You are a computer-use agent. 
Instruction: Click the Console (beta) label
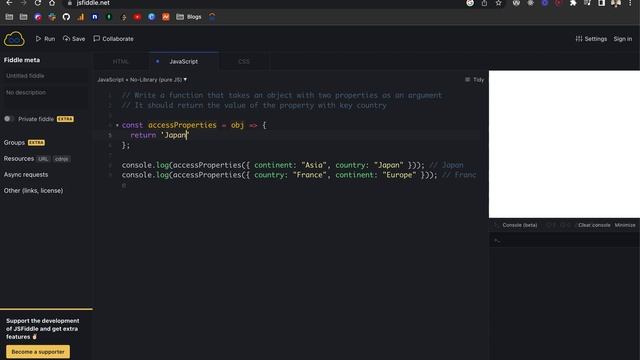(520, 225)
